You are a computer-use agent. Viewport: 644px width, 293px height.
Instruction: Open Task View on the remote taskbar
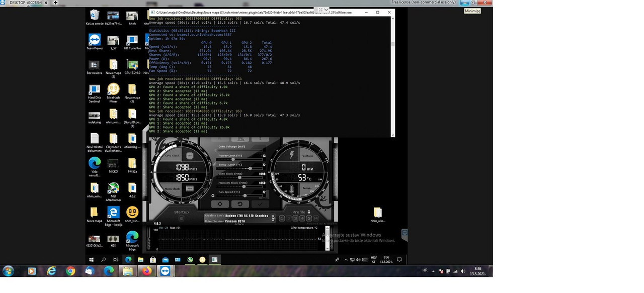coord(116,260)
